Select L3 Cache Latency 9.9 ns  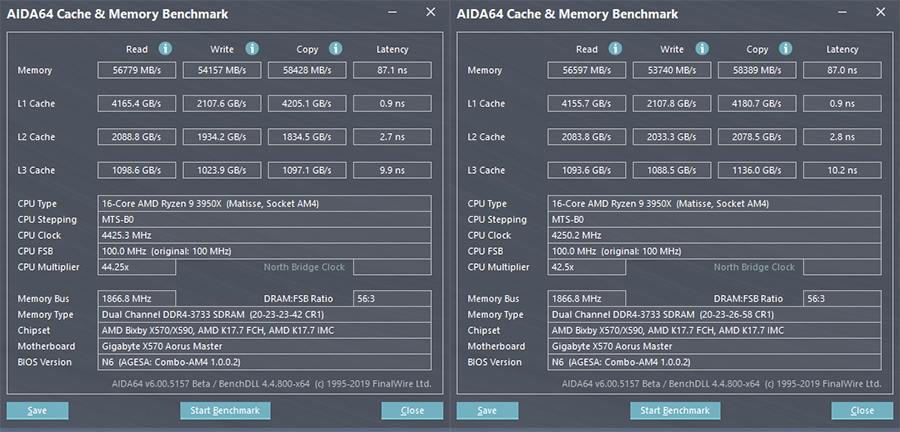coord(392,170)
